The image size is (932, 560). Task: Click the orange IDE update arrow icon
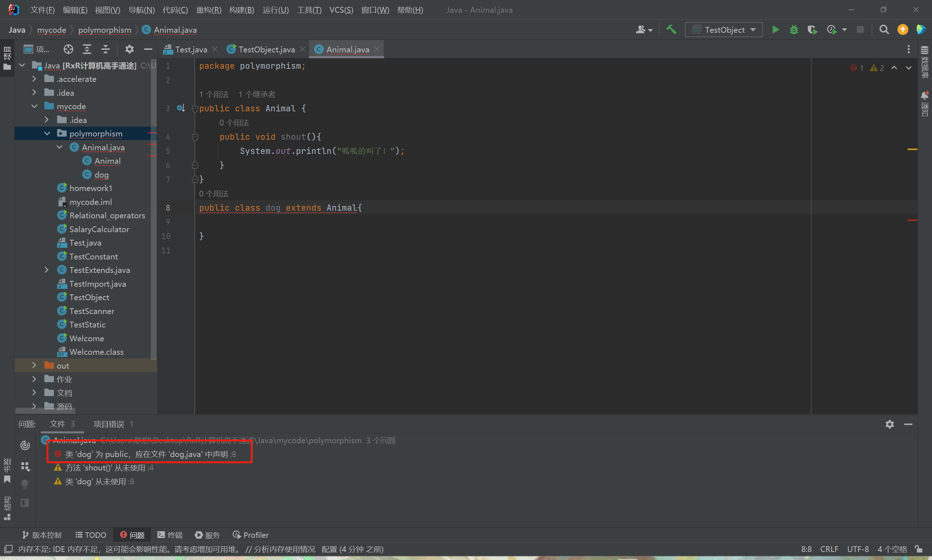coord(903,30)
